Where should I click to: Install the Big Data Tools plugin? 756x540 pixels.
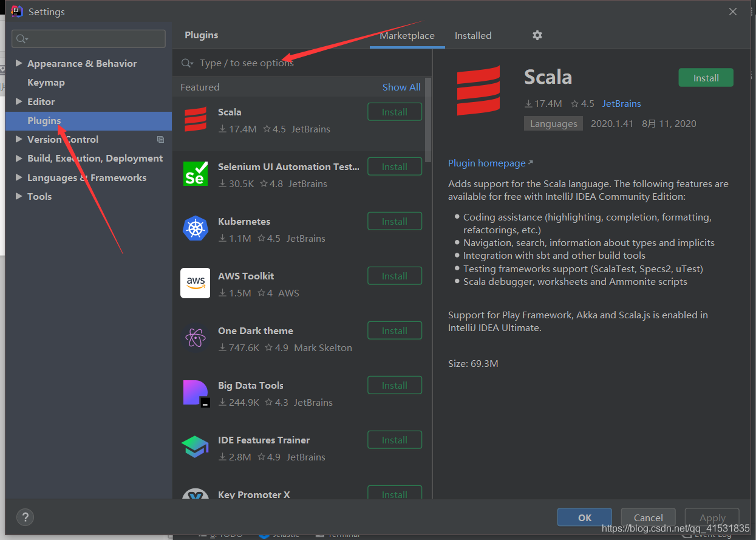click(x=395, y=386)
